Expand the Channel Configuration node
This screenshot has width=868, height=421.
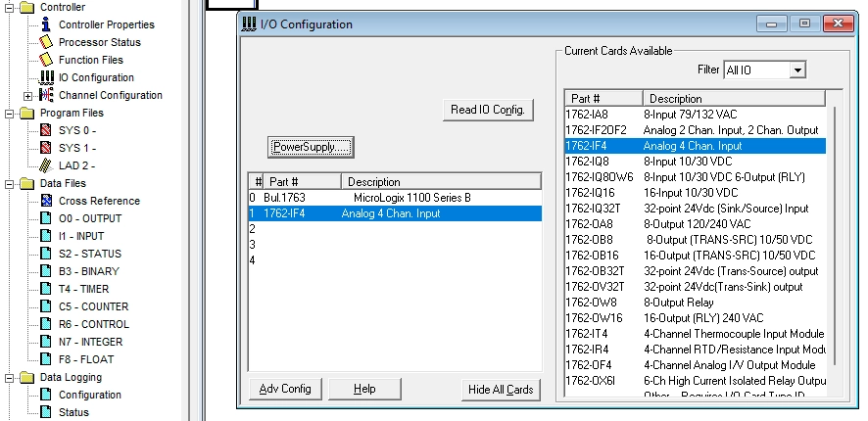coord(27,96)
